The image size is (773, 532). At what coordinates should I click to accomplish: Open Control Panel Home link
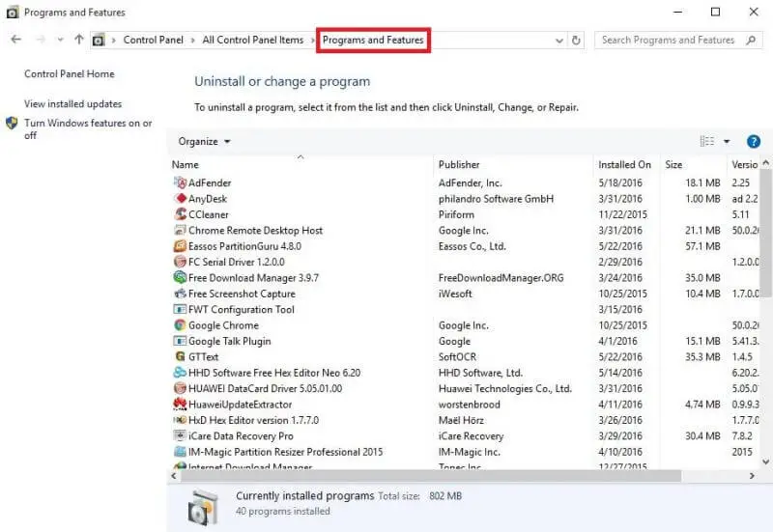point(70,74)
